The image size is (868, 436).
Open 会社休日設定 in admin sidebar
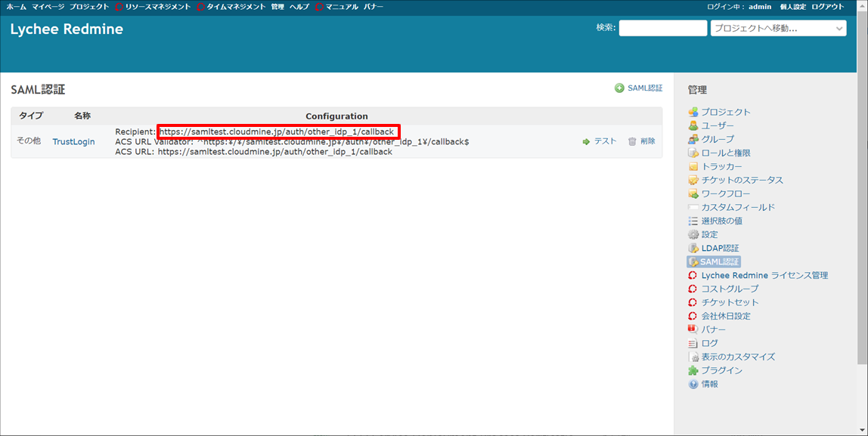726,316
